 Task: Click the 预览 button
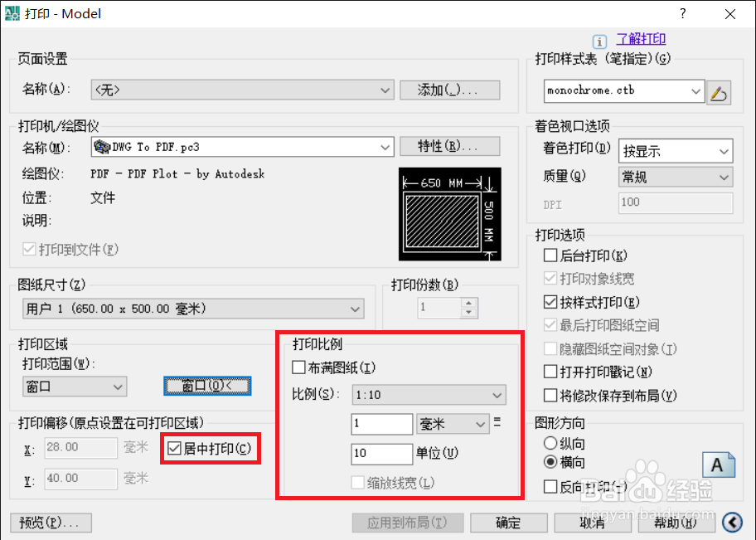point(50,523)
